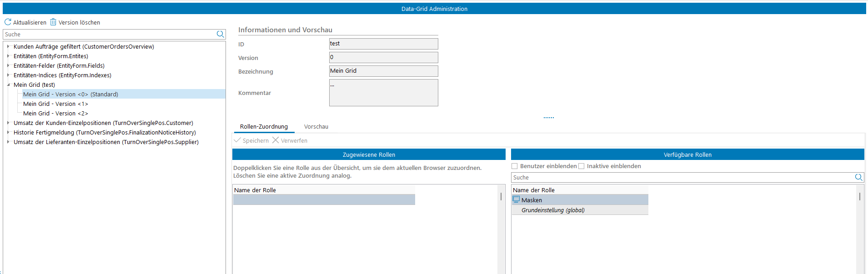Click the monitor icon beside Masken
Viewport: 868px width, 274px height.
516,199
